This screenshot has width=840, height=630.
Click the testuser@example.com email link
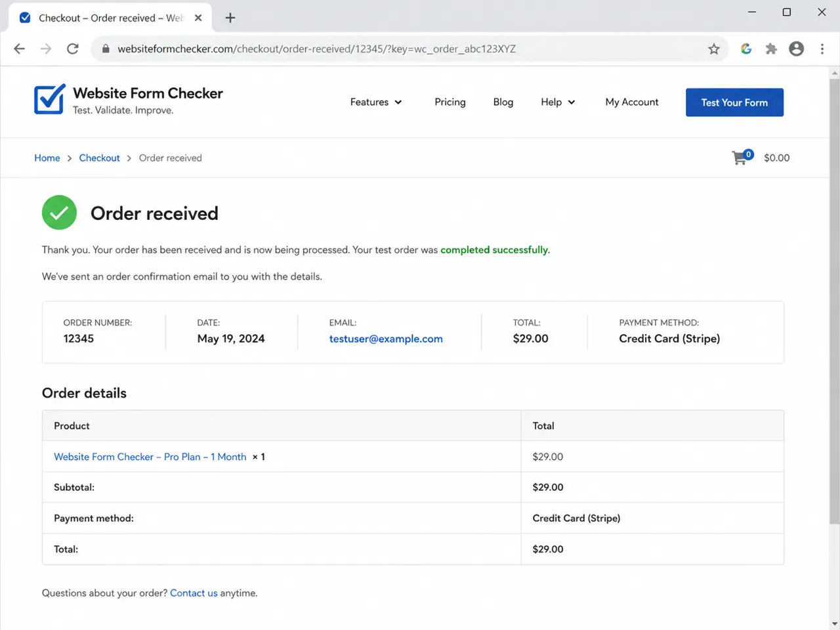point(386,339)
